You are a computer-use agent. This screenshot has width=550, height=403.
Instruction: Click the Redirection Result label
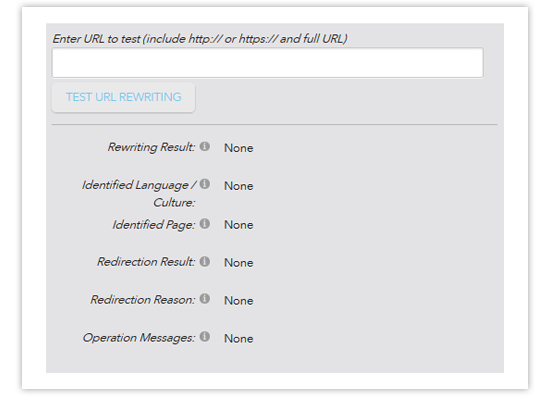[x=146, y=262]
